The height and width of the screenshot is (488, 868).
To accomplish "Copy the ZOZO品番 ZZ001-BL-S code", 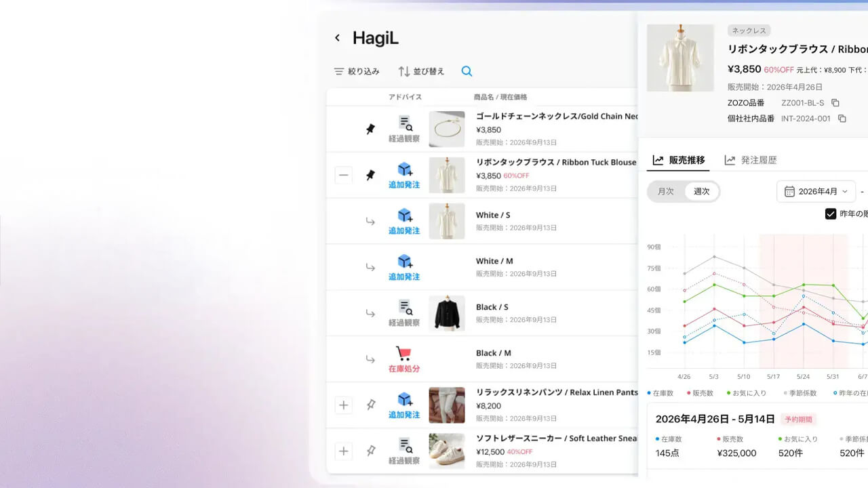I will click(835, 103).
